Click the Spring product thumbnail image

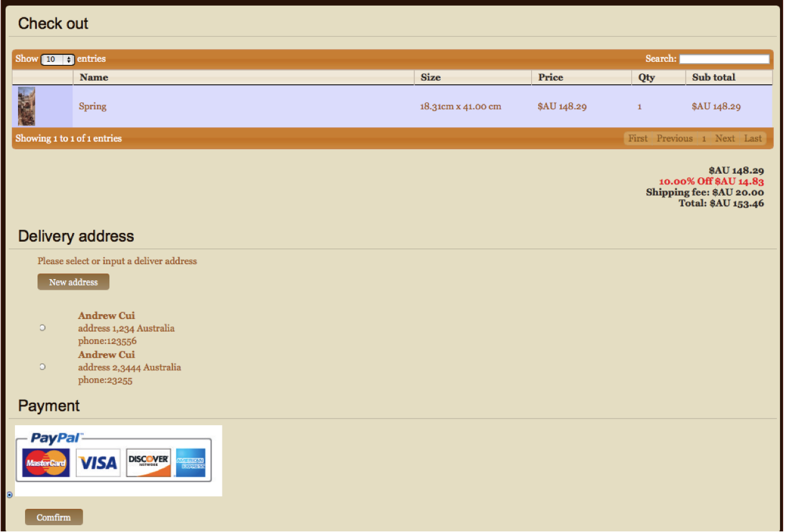(26, 106)
